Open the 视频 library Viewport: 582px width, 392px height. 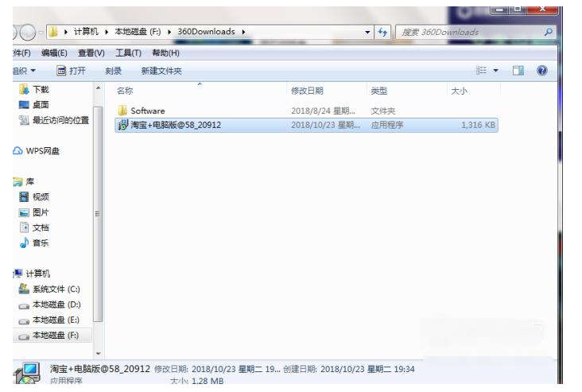coord(40,197)
